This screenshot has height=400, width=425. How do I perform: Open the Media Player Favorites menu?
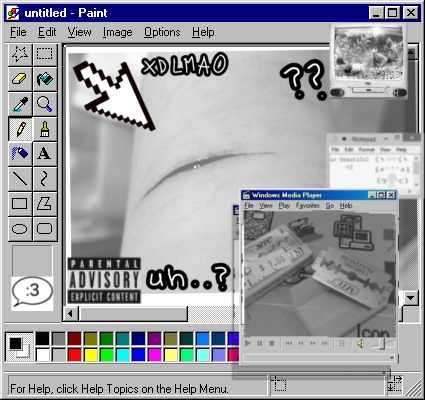(307, 206)
